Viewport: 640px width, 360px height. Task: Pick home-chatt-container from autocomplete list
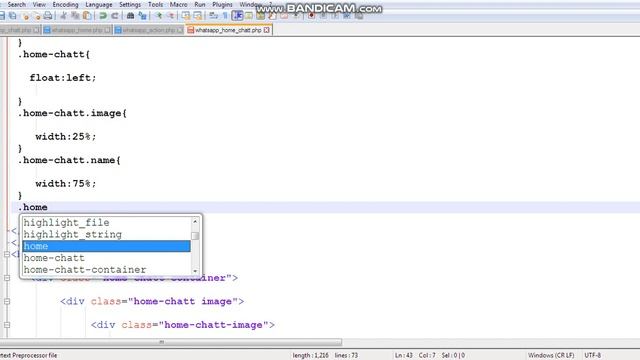tap(106, 270)
